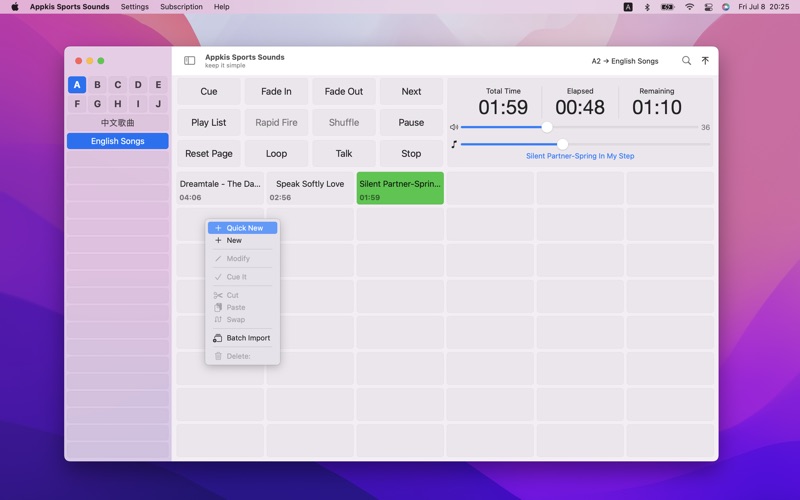This screenshot has height=500, width=800.
Task: Choose Cut in context menu
Action: coord(242,295)
